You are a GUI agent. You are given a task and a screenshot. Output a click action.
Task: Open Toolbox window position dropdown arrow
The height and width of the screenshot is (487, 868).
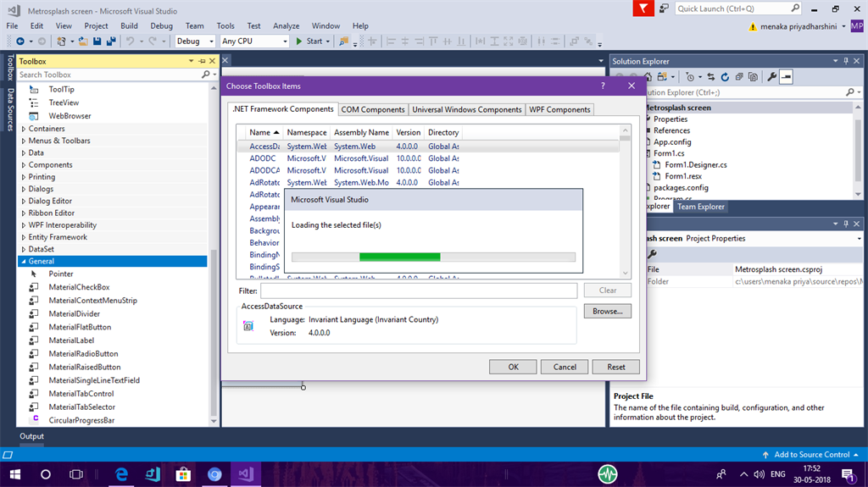tap(191, 61)
